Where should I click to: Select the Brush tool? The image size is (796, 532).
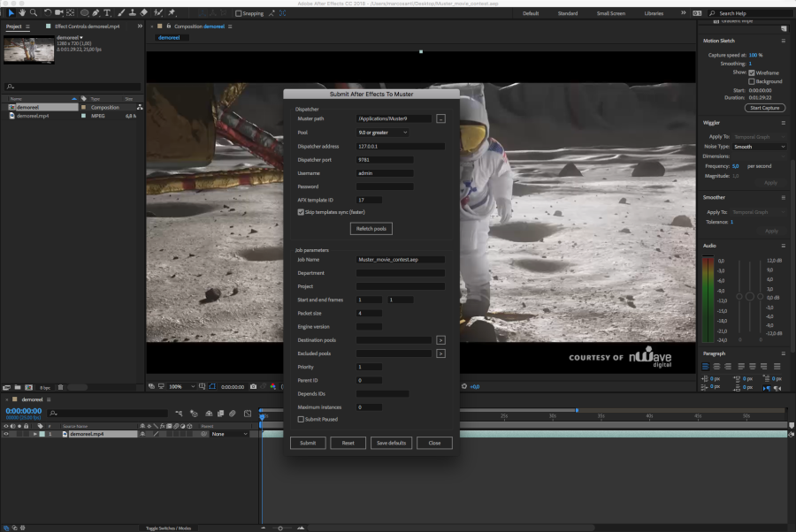pos(121,12)
